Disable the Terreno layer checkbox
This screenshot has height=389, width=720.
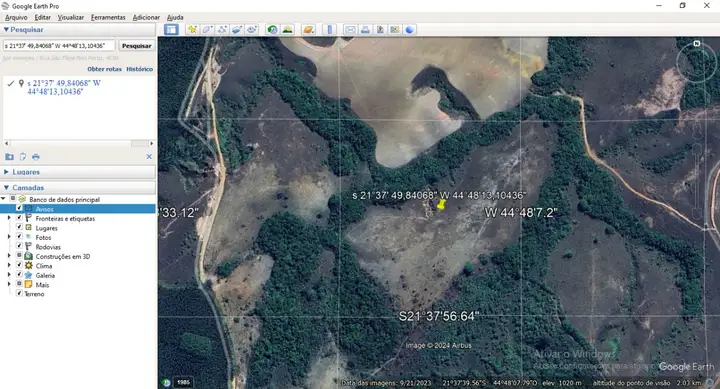click(x=19, y=293)
